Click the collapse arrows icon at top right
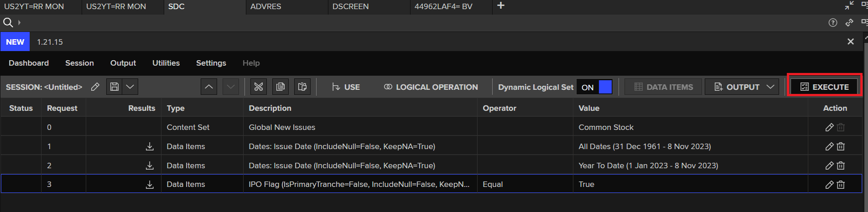Screen dimensions: 868x212 [x=849, y=5]
